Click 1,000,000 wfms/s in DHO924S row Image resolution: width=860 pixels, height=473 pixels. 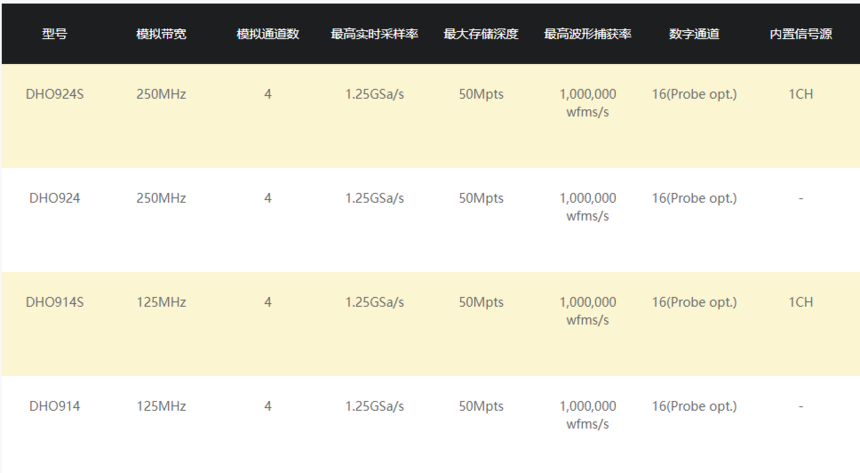point(587,103)
